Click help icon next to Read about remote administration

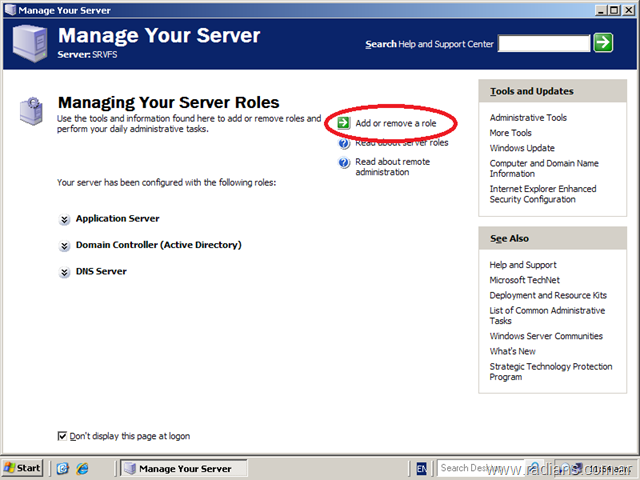[x=343, y=162]
